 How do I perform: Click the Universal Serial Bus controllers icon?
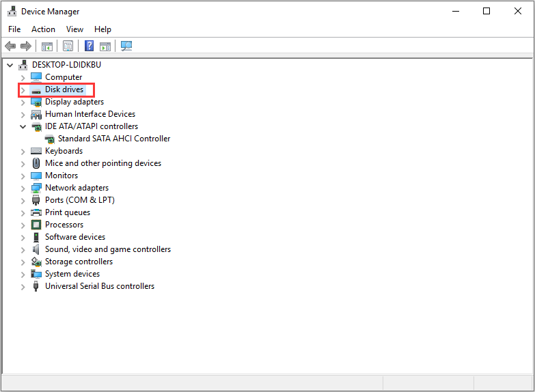click(x=36, y=286)
